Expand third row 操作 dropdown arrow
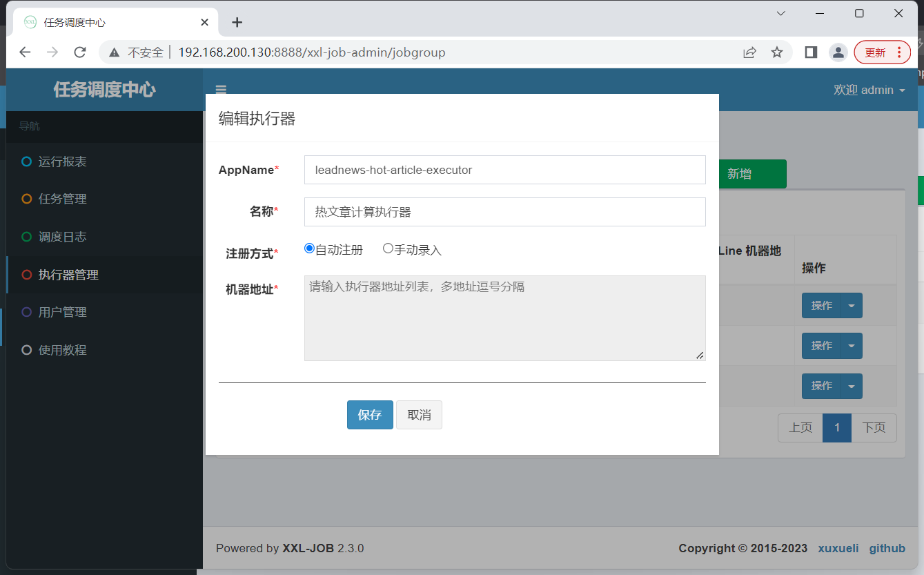 point(852,386)
